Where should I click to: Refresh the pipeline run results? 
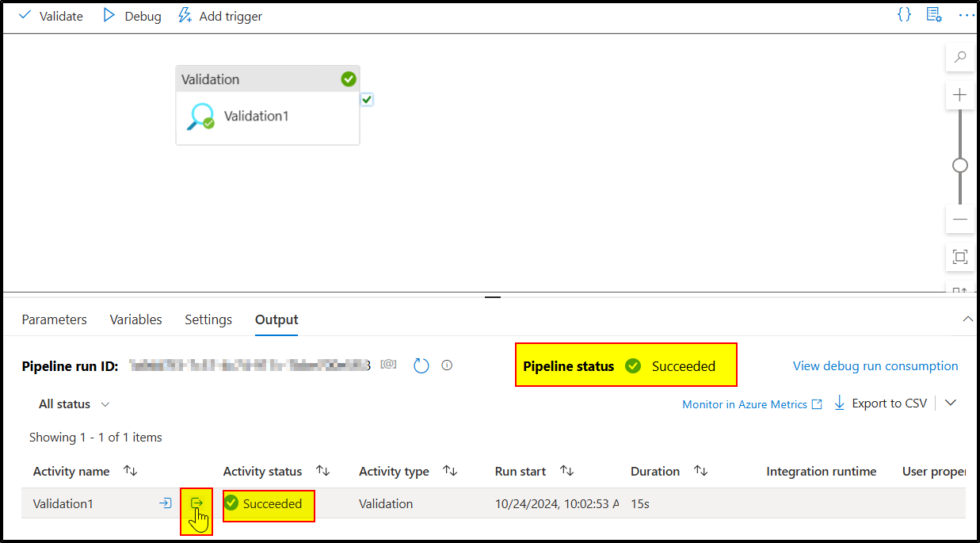421,365
